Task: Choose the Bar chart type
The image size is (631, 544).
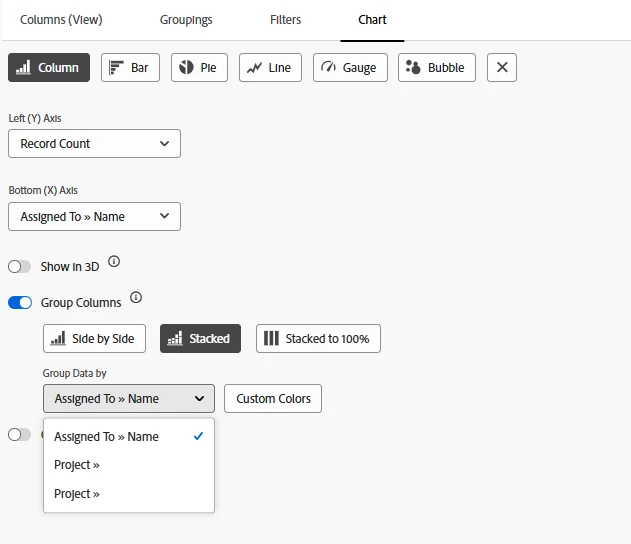Action: click(x=130, y=68)
